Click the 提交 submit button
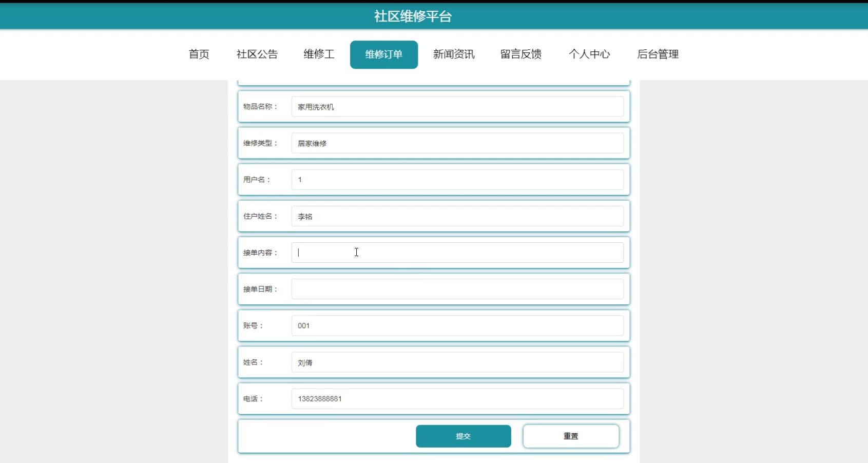868x463 pixels. click(x=463, y=436)
